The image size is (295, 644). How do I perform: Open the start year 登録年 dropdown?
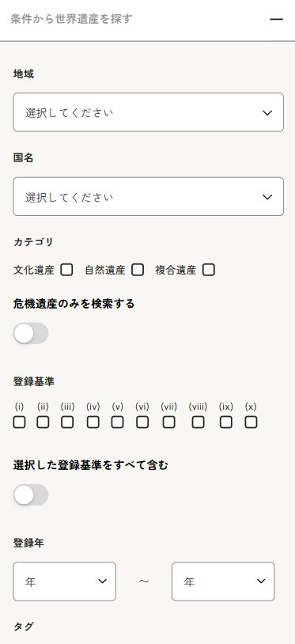64,581
